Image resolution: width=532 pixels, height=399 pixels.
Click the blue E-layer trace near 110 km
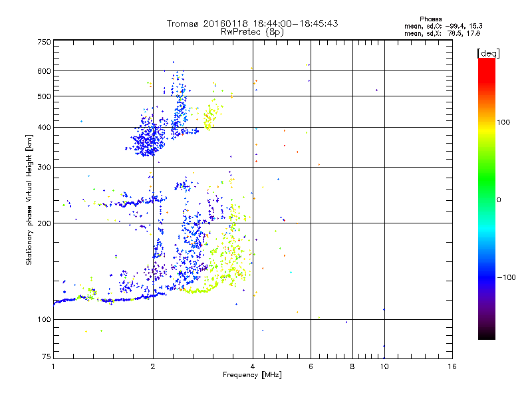click(108, 299)
